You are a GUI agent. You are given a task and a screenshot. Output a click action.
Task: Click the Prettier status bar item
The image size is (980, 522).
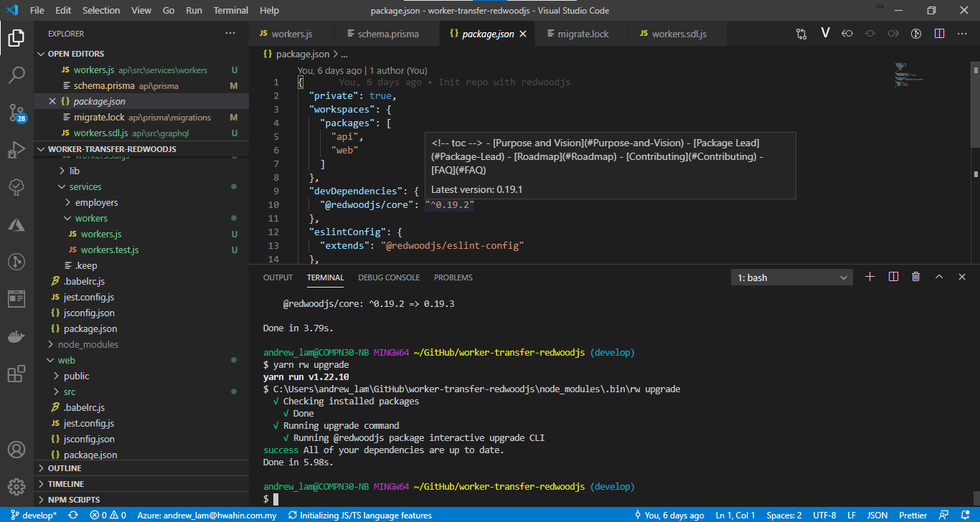[913, 515]
